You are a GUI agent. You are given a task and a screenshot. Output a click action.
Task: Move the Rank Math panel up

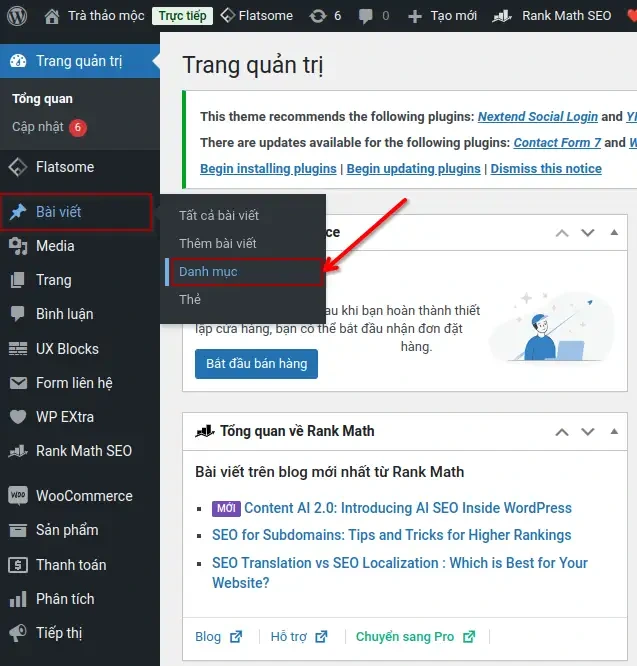coord(562,432)
